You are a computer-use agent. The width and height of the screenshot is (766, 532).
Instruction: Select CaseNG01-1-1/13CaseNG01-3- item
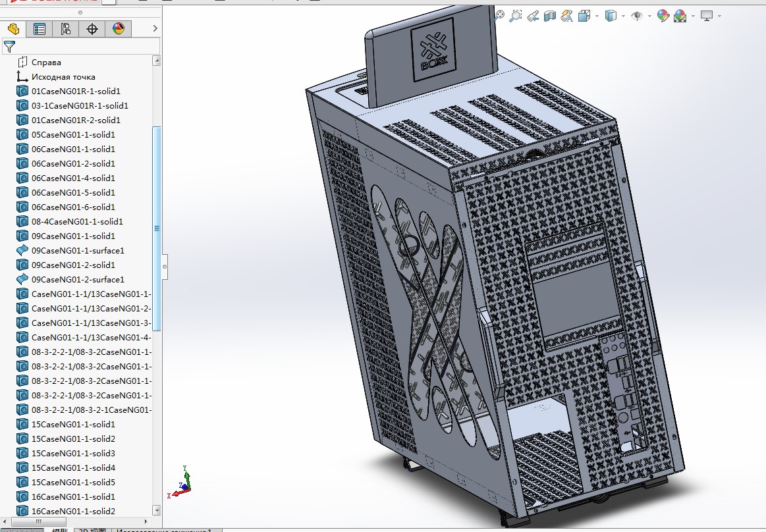(91, 323)
